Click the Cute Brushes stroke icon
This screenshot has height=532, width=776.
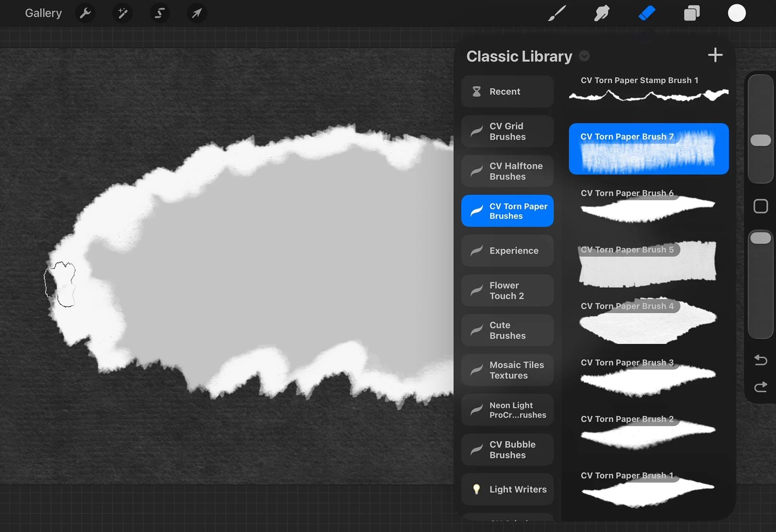[x=476, y=330]
